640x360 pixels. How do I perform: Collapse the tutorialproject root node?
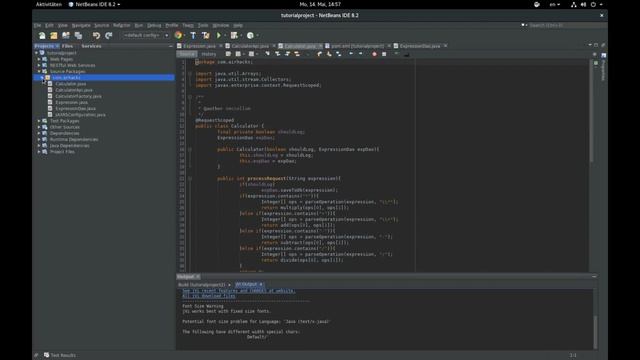pos(36,53)
